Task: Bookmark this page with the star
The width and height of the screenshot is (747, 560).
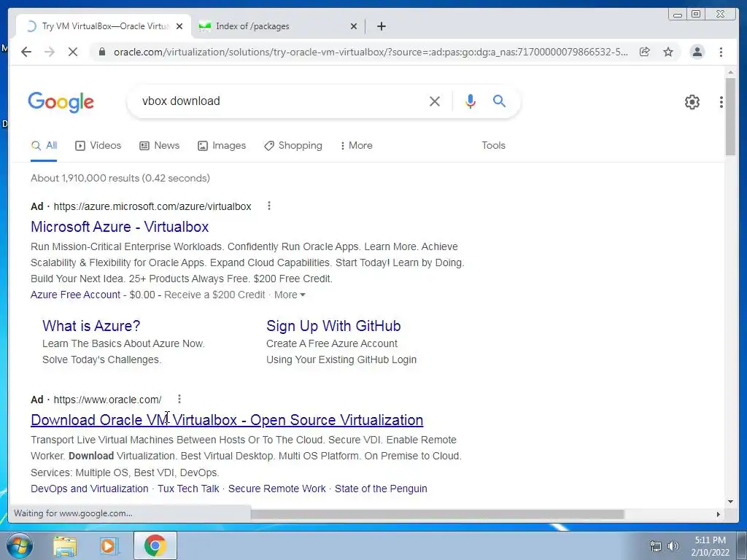Action: [668, 52]
